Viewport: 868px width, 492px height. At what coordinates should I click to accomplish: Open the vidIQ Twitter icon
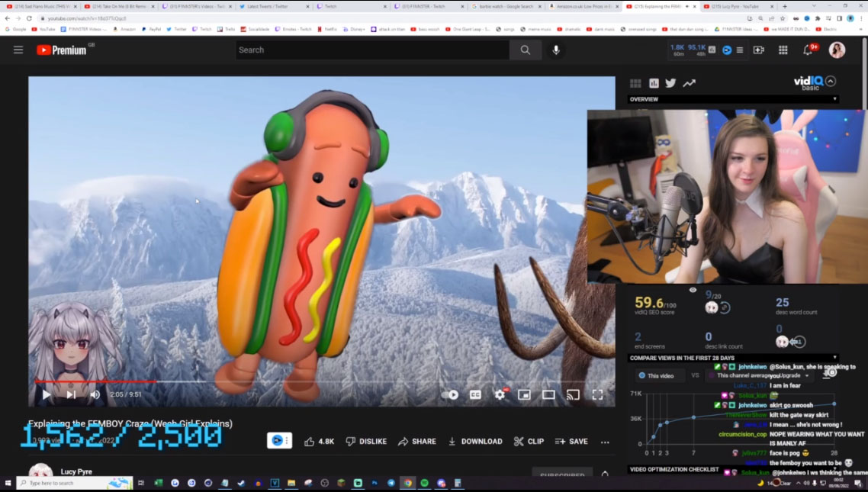click(670, 83)
